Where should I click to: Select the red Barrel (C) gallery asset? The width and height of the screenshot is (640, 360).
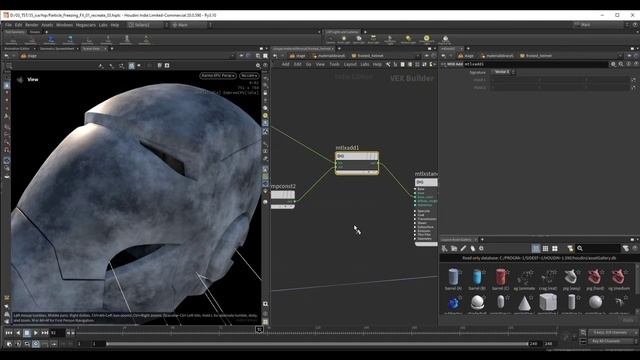[x=500, y=279]
